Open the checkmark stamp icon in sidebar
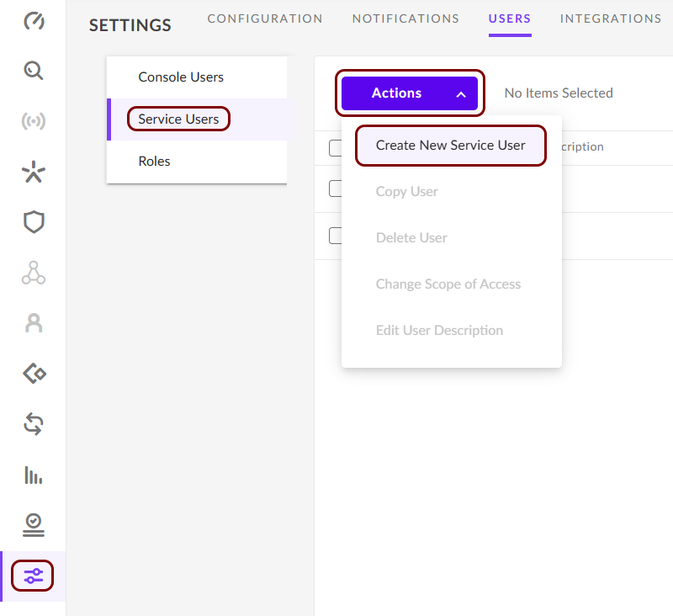 [34, 525]
